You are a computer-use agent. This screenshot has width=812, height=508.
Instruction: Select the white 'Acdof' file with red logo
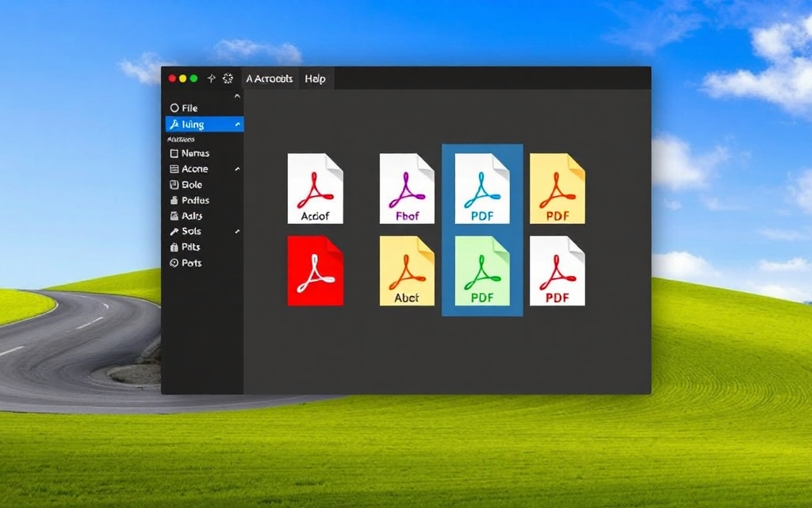pyautogui.click(x=316, y=188)
